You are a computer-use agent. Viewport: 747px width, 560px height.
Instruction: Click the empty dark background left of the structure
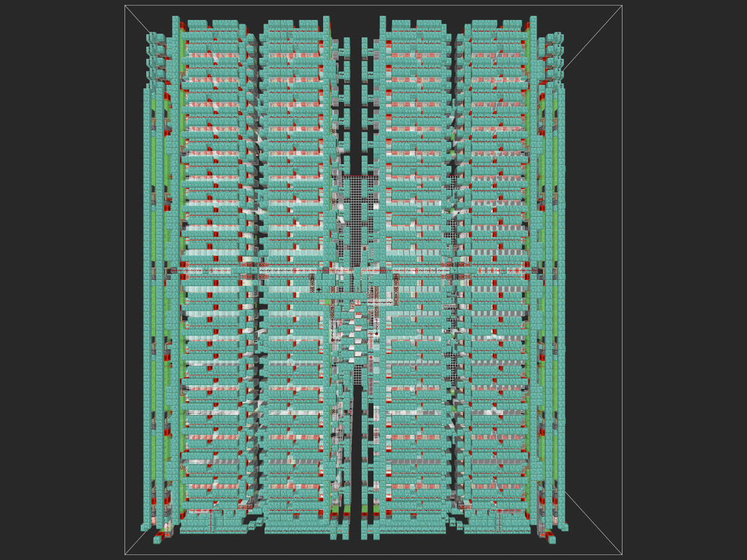pos(62,280)
